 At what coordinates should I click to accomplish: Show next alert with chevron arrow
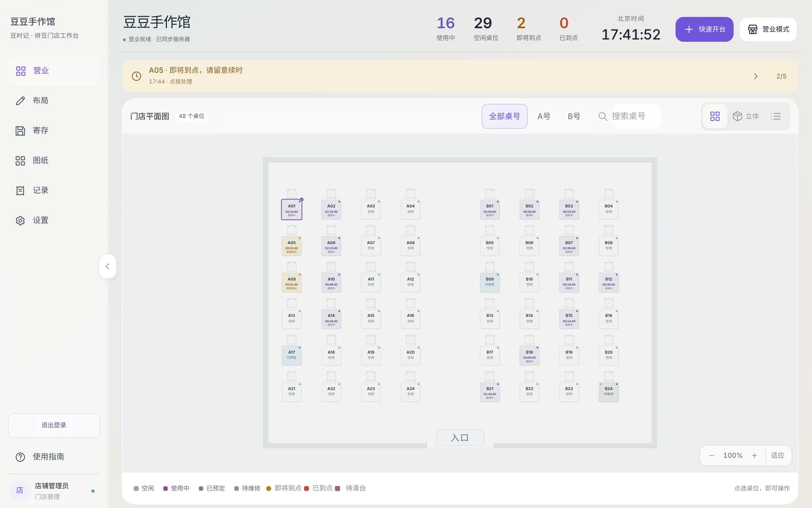(756, 76)
